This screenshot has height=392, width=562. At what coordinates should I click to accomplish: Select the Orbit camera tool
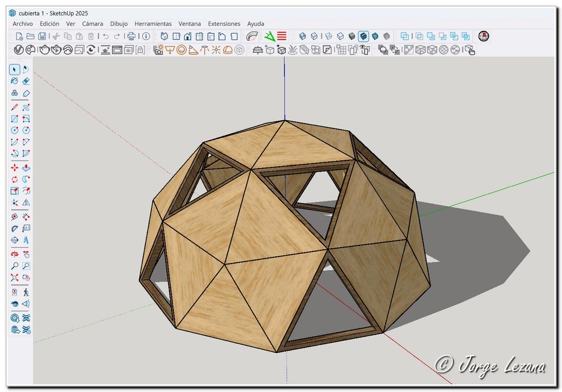[15, 254]
